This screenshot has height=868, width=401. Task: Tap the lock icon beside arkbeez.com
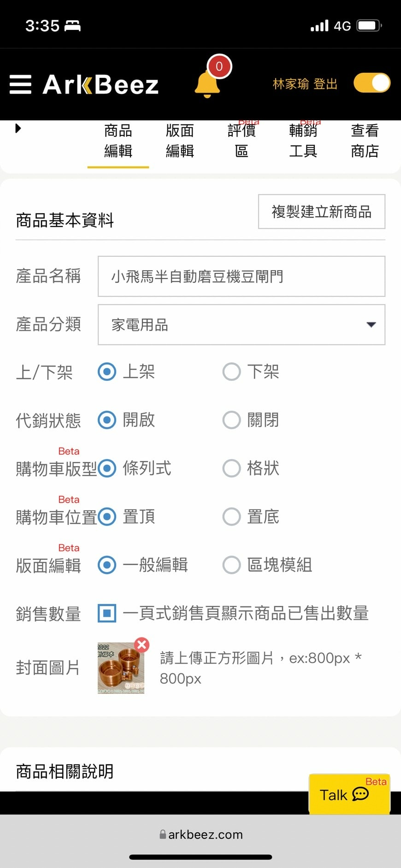[163, 834]
